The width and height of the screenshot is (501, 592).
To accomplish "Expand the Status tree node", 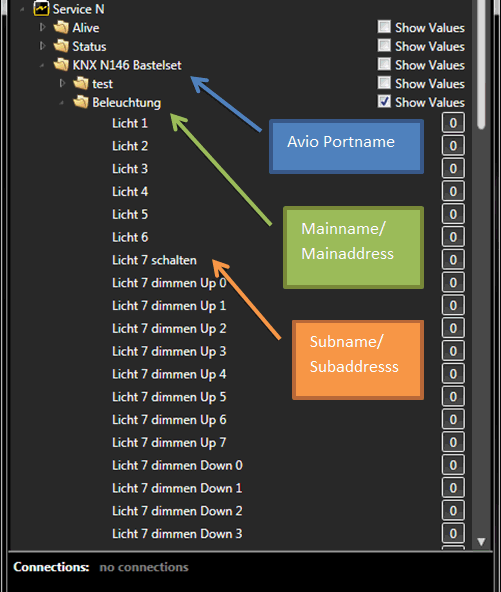I will tap(42, 46).
